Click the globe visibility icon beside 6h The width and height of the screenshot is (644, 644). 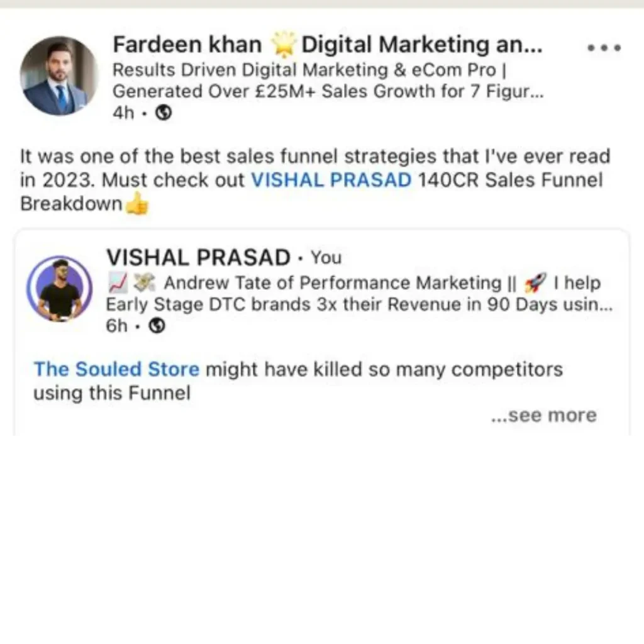tap(157, 326)
